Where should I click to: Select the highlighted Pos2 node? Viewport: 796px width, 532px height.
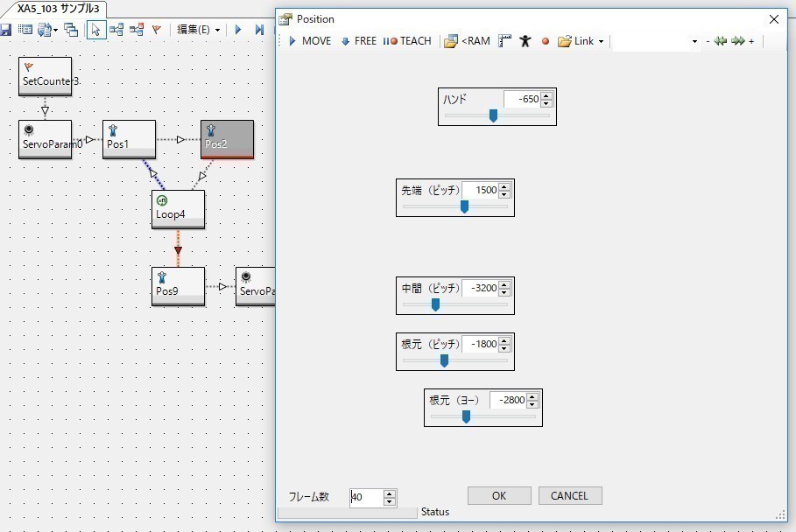click(x=227, y=139)
